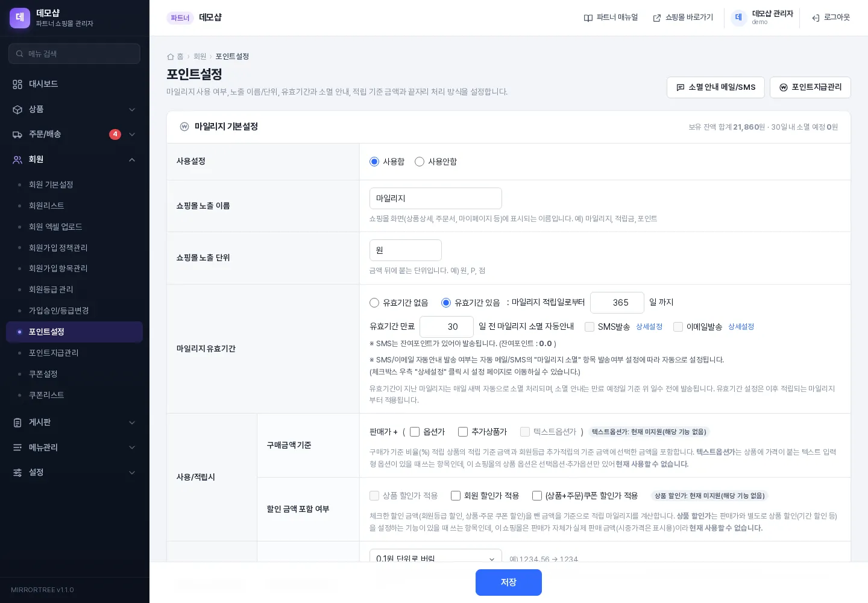Viewport: 868px width, 603px height.
Task: Open the 회원리스트 menu item
Action: point(74,206)
